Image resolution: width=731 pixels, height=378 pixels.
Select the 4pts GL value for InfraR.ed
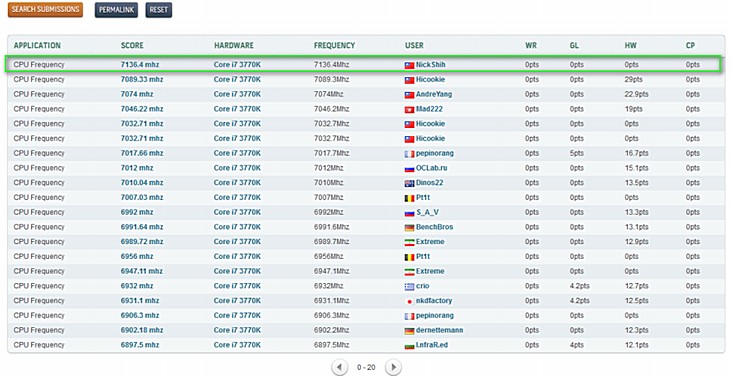(x=577, y=345)
